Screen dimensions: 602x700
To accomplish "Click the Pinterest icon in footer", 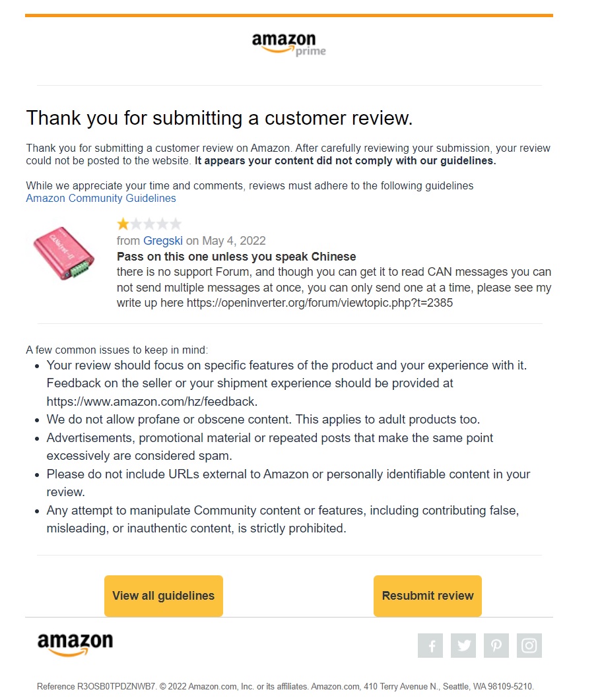I will (x=496, y=646).
